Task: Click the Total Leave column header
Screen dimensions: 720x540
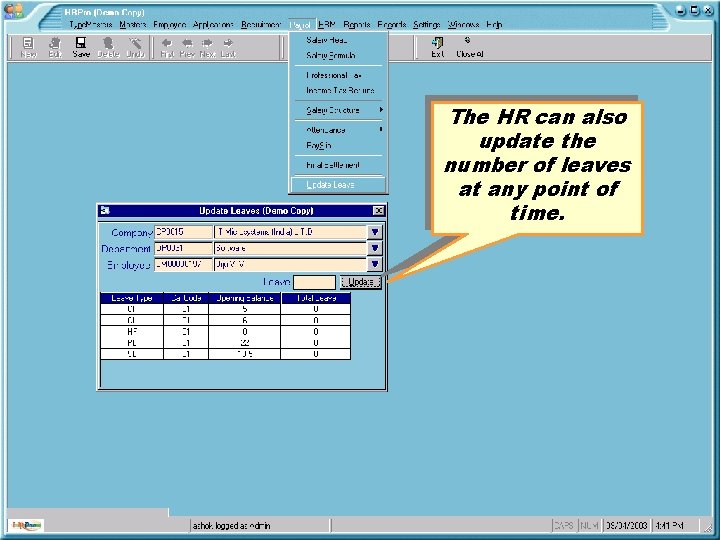Action: click(316, 298)
